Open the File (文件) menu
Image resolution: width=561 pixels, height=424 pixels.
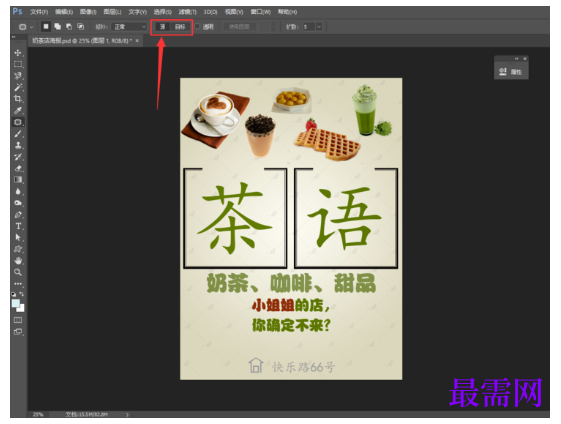(39, 12)
